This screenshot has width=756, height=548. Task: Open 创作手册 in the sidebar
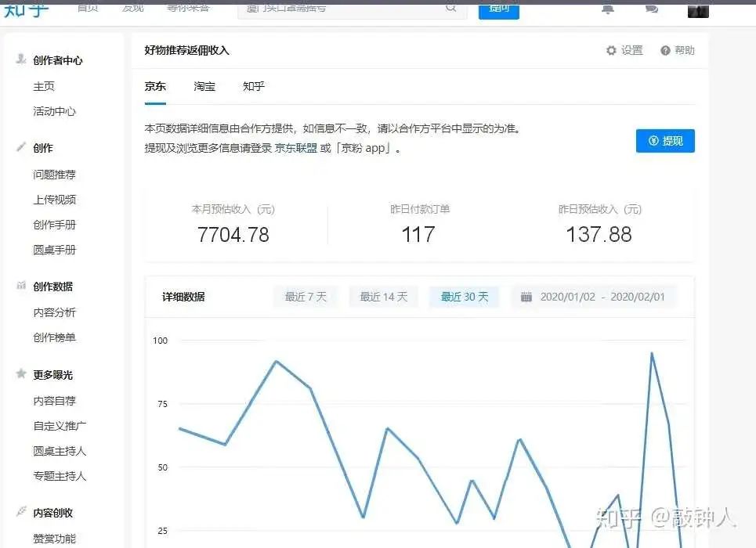(55, 225)
